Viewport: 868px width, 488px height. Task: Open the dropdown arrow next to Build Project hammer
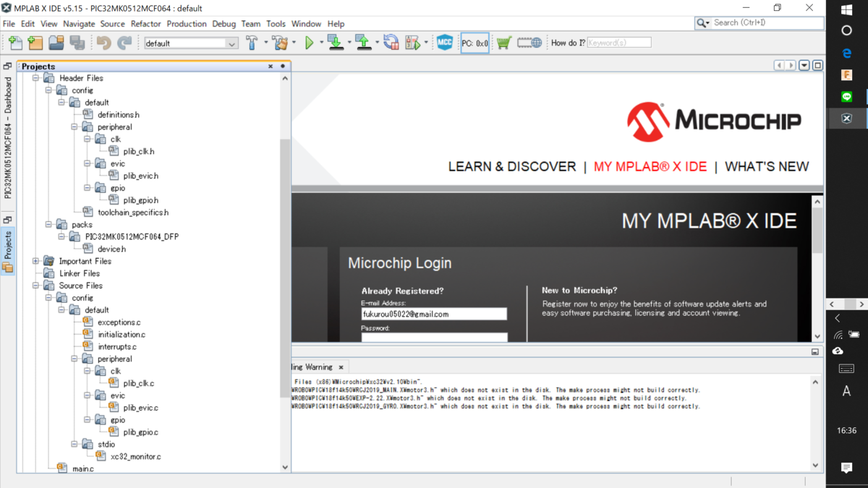(265, 43)
